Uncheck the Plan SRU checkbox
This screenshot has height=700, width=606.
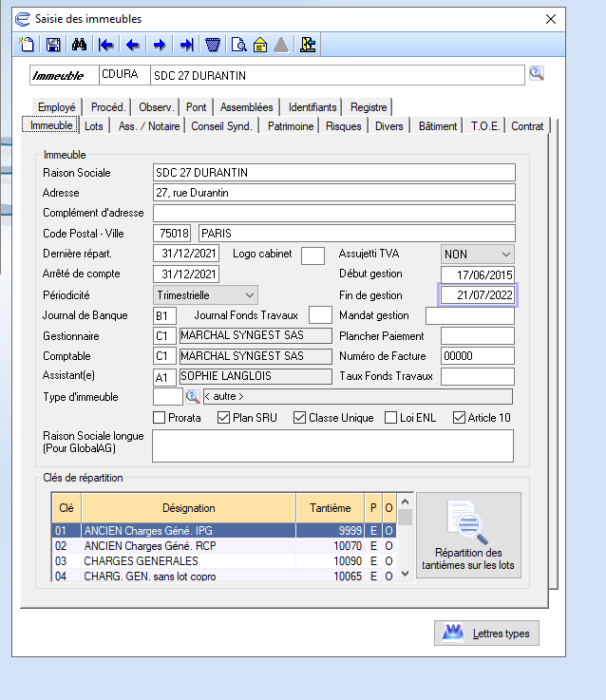(223, 417)
